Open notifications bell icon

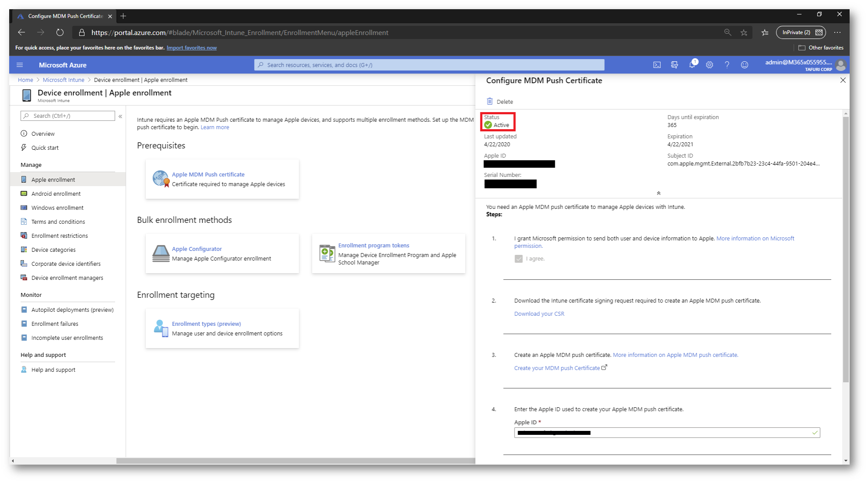[692, 65]
